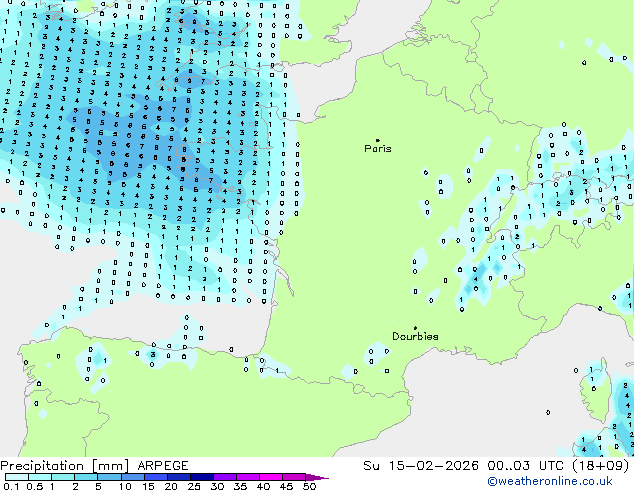Viewport: 634px width, 490px height.
Task: Click the 0.1 legend value label
Action: click(11, 486)
